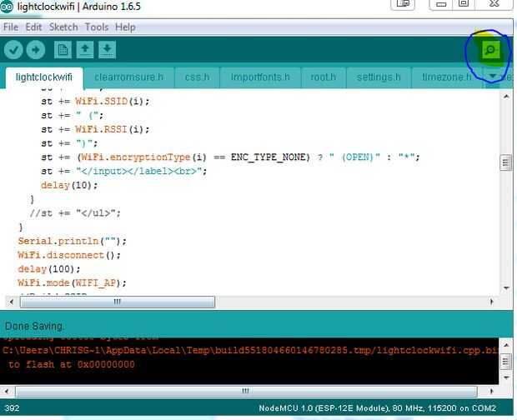Image resolution: width=517 pixels, height=420 pixels.
Task: Click editor scroll right arrow
Action: [x=492, y=302]
